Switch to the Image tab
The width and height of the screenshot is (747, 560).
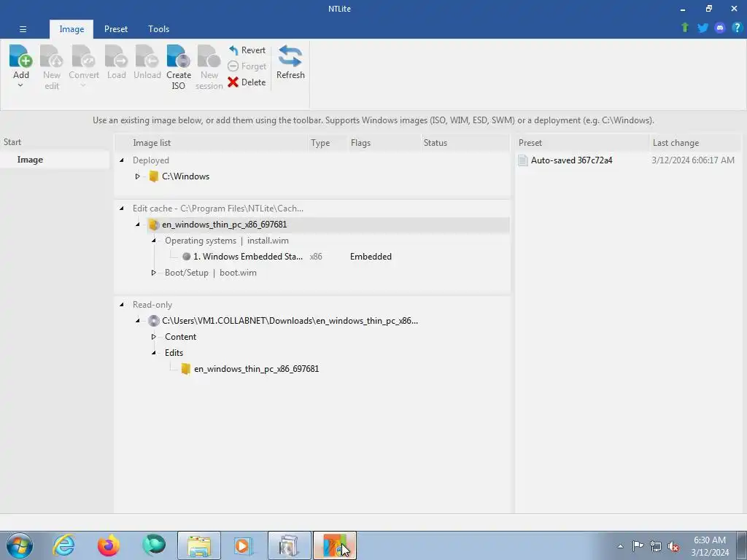coord(71,29)
